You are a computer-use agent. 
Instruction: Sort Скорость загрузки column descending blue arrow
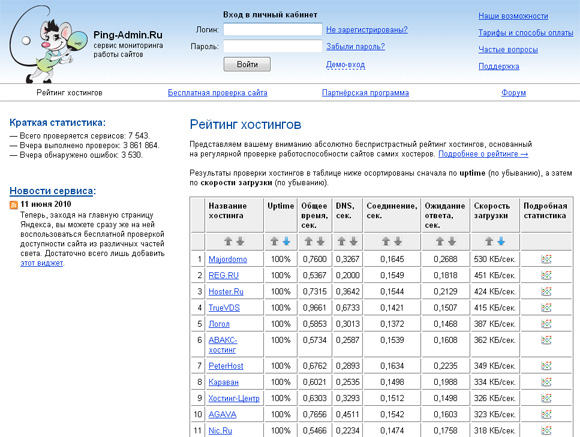coord(501,242)
